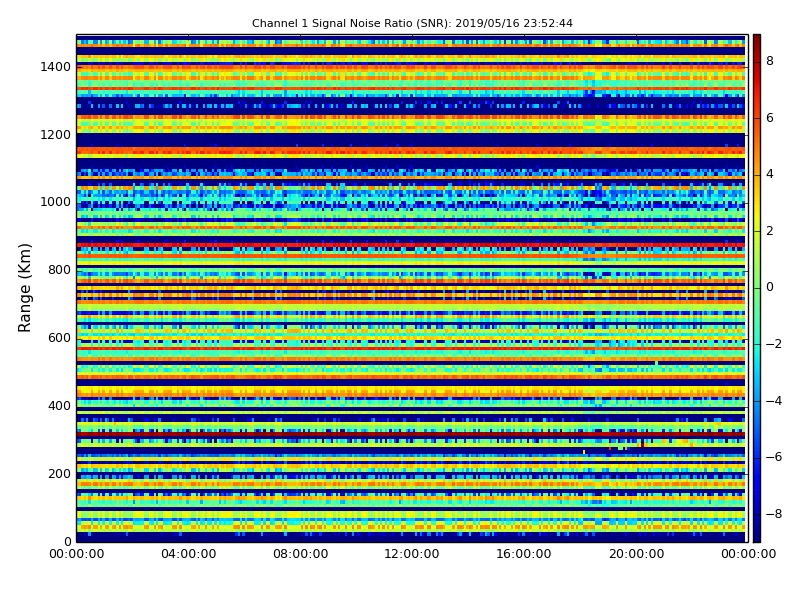Viewport: 800px width, 600px height.
Task: Click the colorbar value 2 label
Action: (770, 231)
